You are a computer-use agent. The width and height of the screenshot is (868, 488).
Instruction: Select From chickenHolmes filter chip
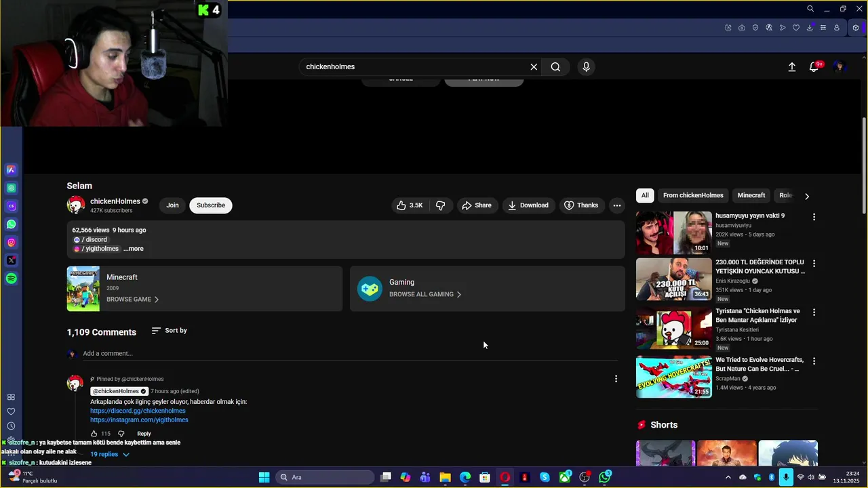coord(693,195)
